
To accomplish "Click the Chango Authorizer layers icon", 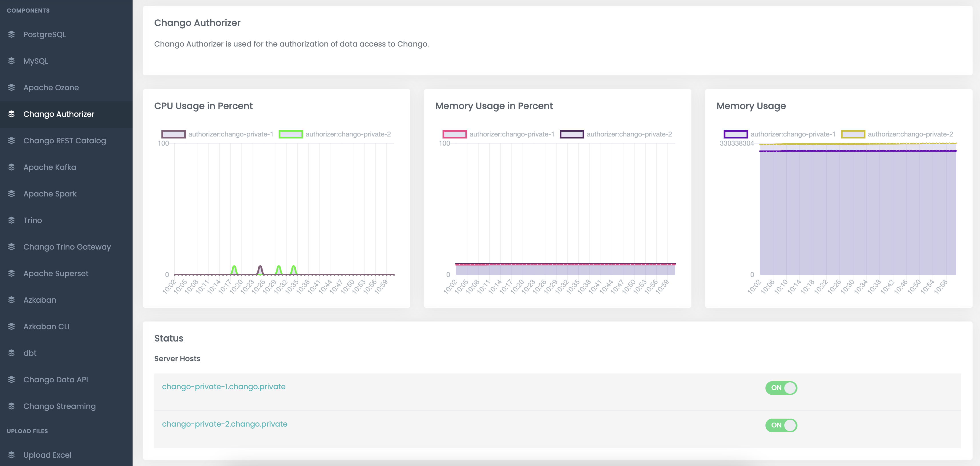I will click(x=11, y=114).
